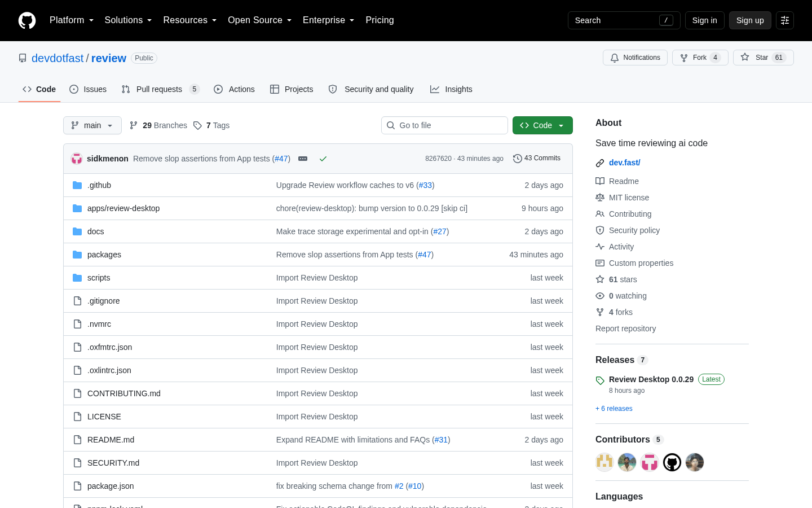Show the + 6 releases link
The image size is (812, 508).
tap(614, 409)
